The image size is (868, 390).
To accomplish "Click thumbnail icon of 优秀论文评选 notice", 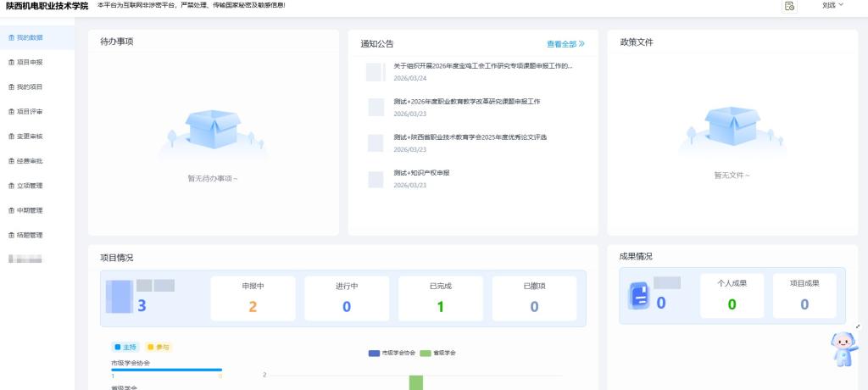I will [376, 142].
